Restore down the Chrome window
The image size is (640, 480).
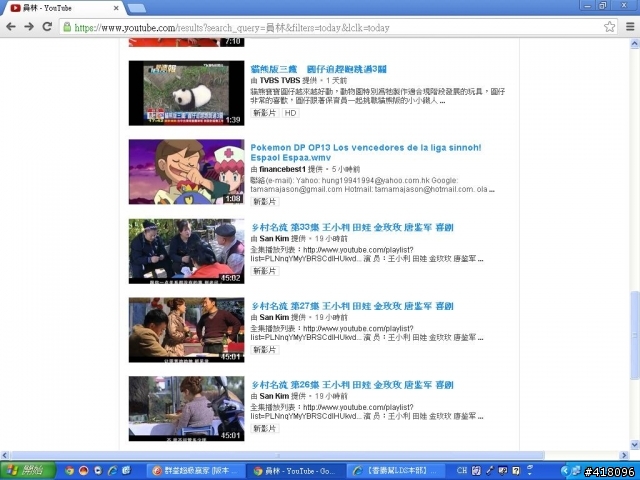[x=602, y=6]
